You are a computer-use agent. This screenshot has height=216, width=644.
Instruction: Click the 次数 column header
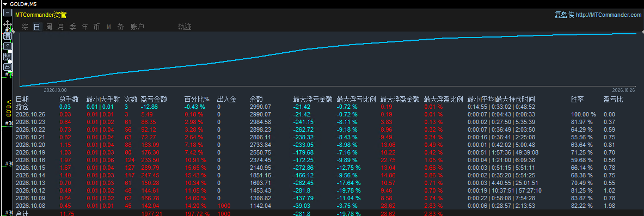tap(131, 99)
